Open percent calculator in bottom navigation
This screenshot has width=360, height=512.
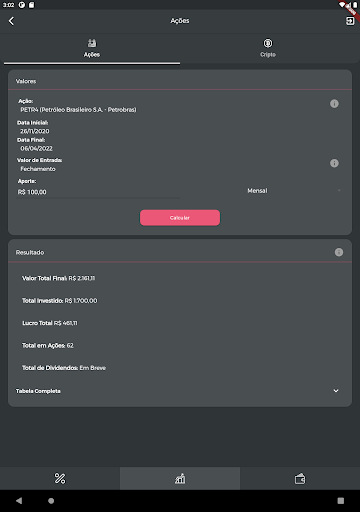coord(60,478)
